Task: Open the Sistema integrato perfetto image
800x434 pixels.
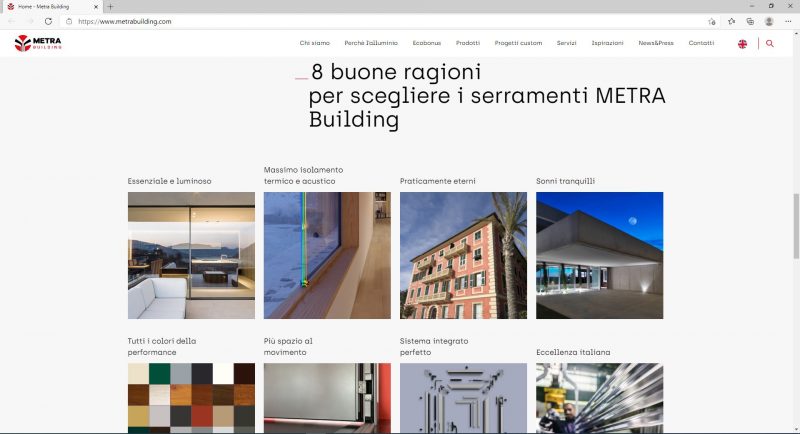Action: (463, 398)
